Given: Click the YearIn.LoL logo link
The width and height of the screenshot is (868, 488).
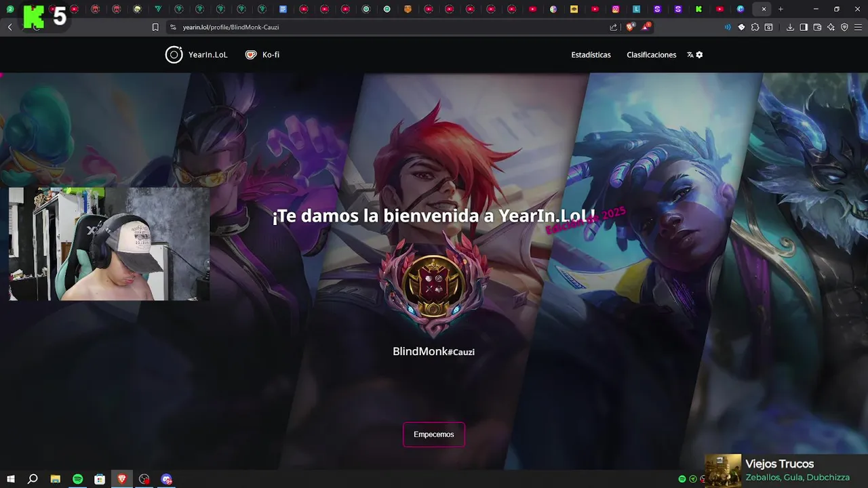Looking at the screenshot, I should [x=196, y=55].
